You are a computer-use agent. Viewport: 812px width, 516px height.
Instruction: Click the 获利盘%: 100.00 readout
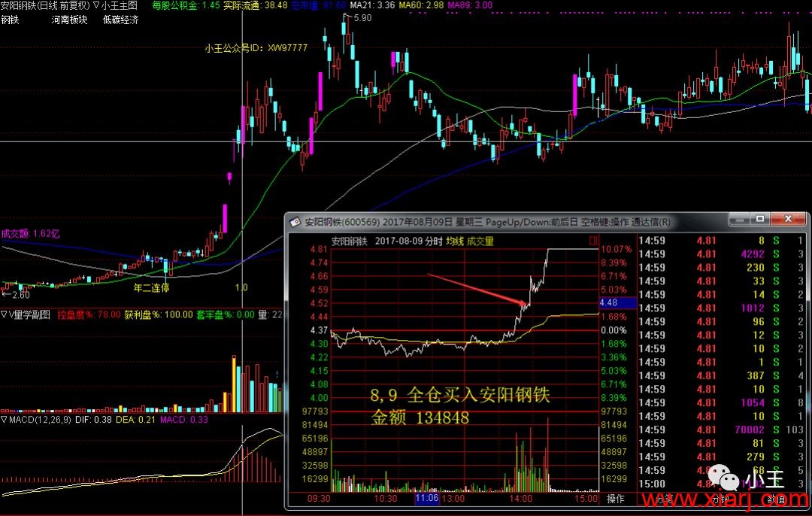[159, 314]
